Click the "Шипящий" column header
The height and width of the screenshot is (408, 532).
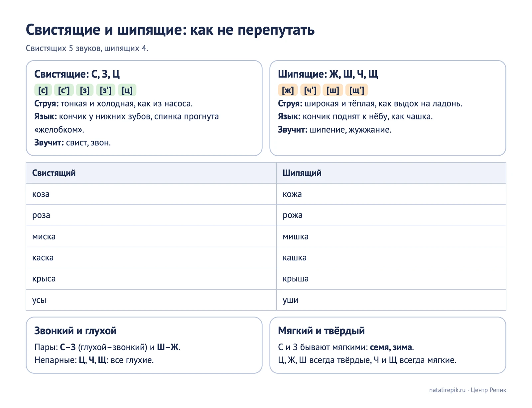pos(391,173)
